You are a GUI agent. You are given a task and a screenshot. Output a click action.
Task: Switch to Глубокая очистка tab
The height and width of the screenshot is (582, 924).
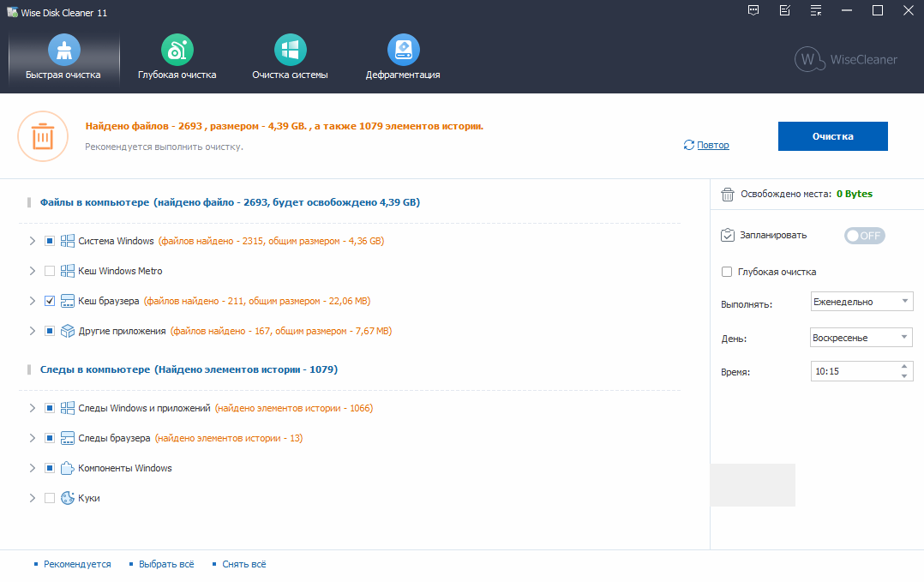[177, 59]
